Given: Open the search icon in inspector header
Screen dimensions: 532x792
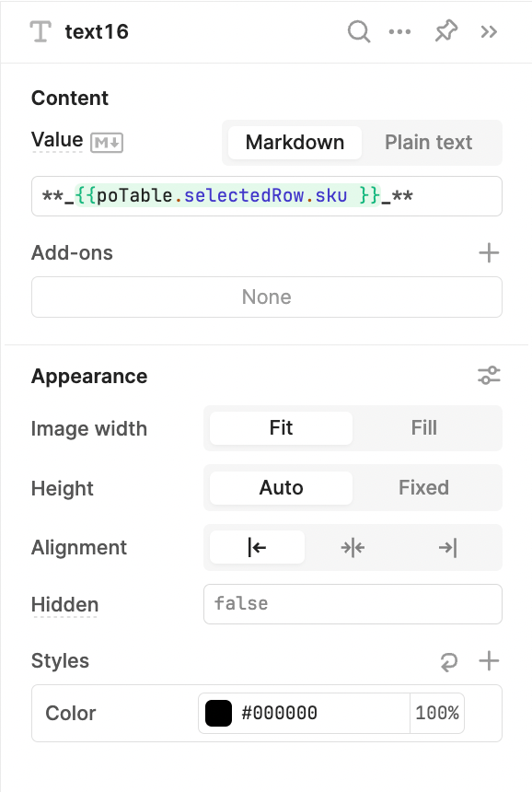Looking at the screenshot, I should coord(359,32).
